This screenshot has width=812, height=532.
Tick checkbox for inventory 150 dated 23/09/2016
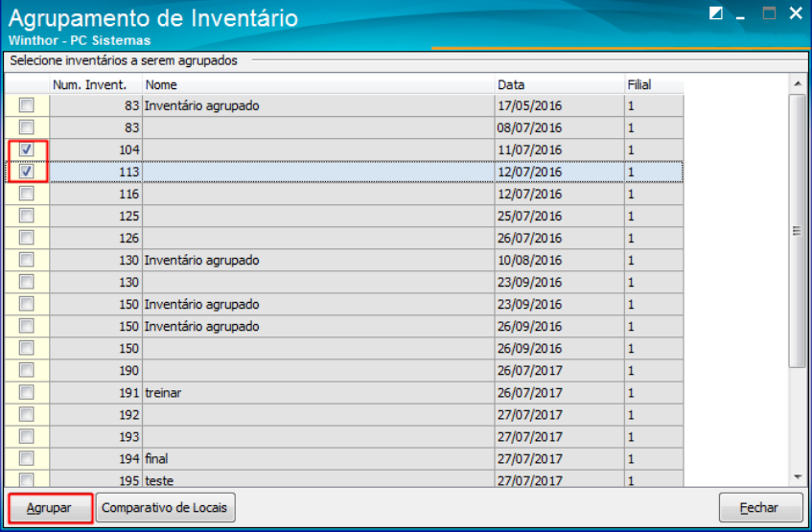tap(27, 304)
